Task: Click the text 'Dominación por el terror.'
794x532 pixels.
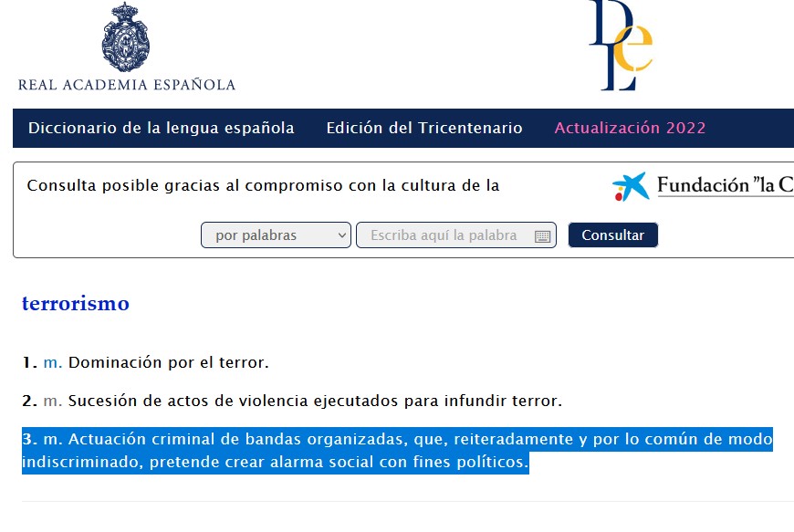Action: coord(169,362)
